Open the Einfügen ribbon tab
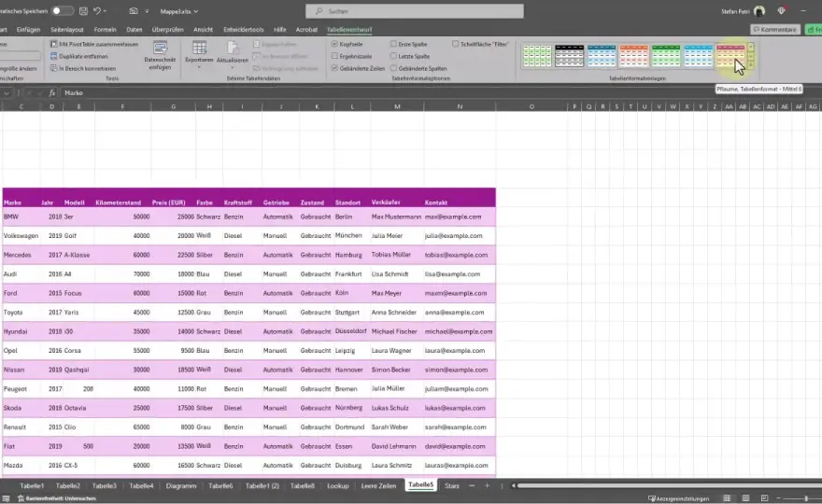 (28, 30)
